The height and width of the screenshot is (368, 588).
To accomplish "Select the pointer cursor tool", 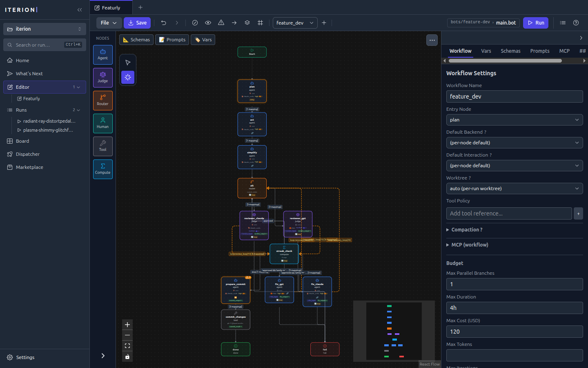I will click(x=128, y=63).
